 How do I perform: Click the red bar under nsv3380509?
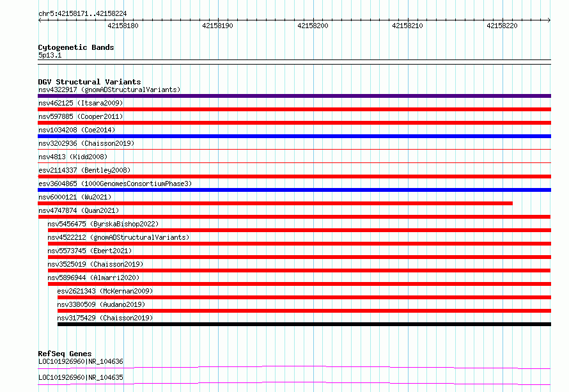pyautogui.click(x=304, y=311)
